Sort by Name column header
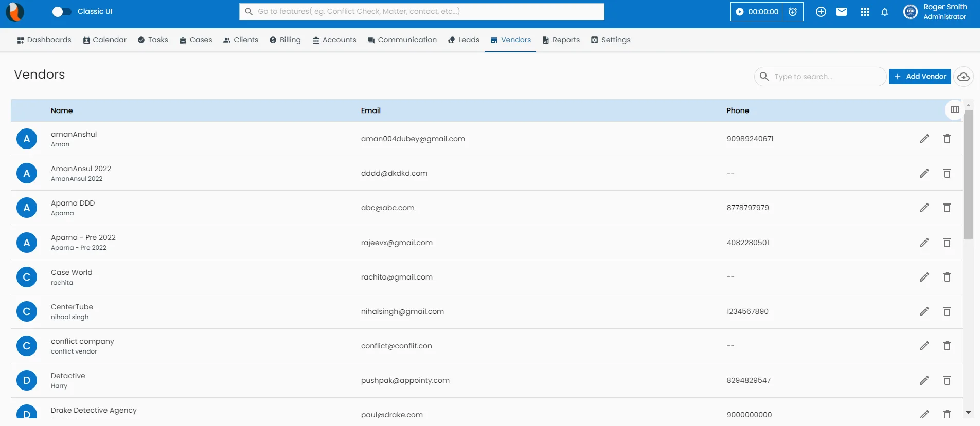Viewport: 980px width, 426px height. click(62, 110)
